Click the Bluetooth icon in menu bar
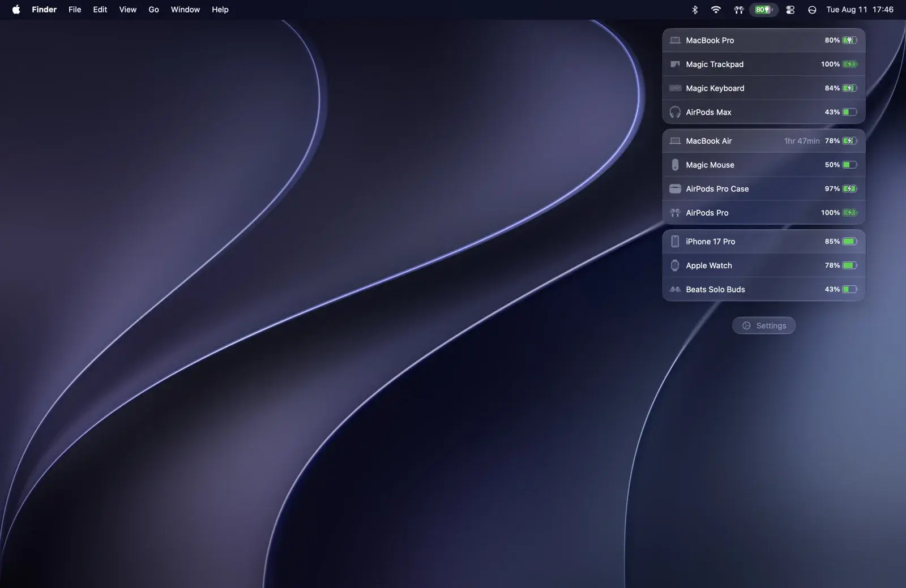 tap(695, 10)
